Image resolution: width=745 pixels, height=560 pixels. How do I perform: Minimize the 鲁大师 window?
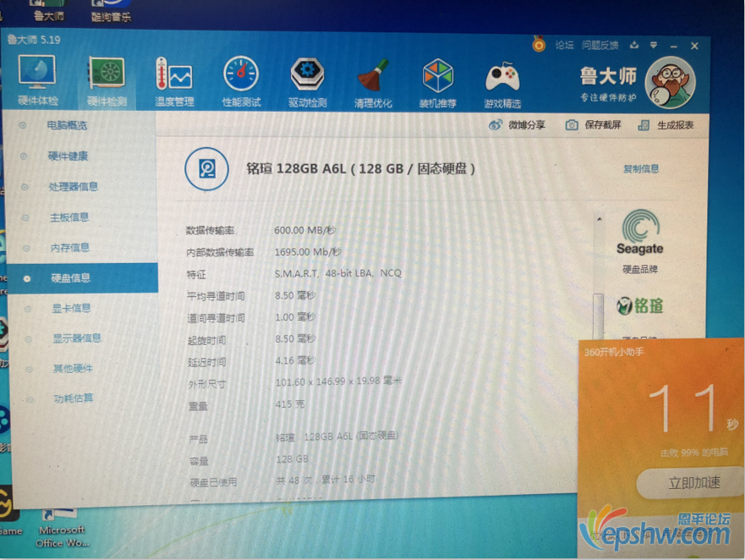674,47
